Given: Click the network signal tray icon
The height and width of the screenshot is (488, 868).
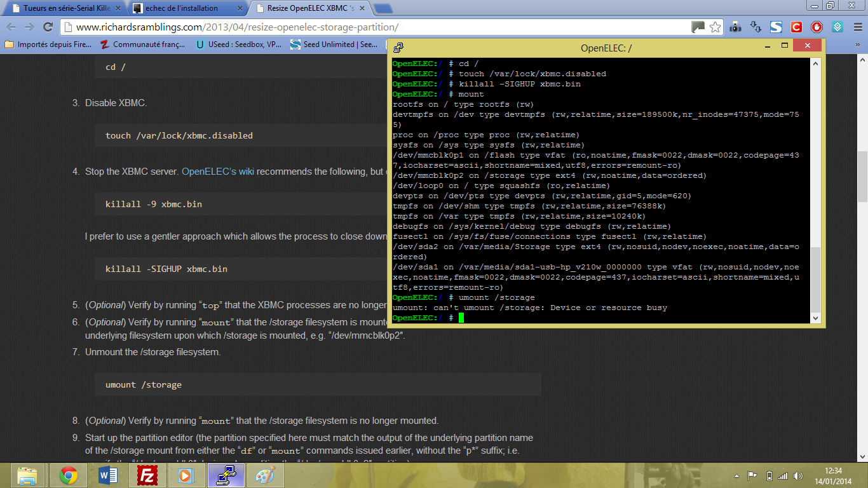Looking at the screenshot, I should point(783,476).
